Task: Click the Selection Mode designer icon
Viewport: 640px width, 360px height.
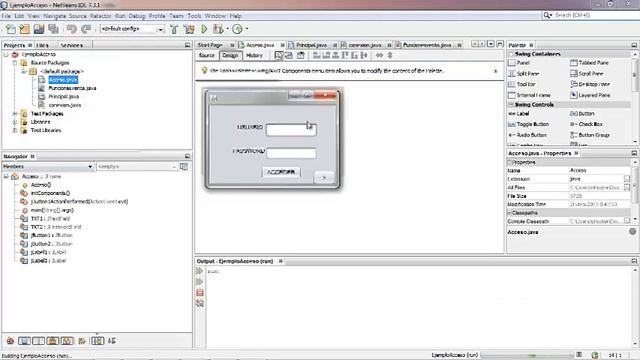Action: (279, 55)
